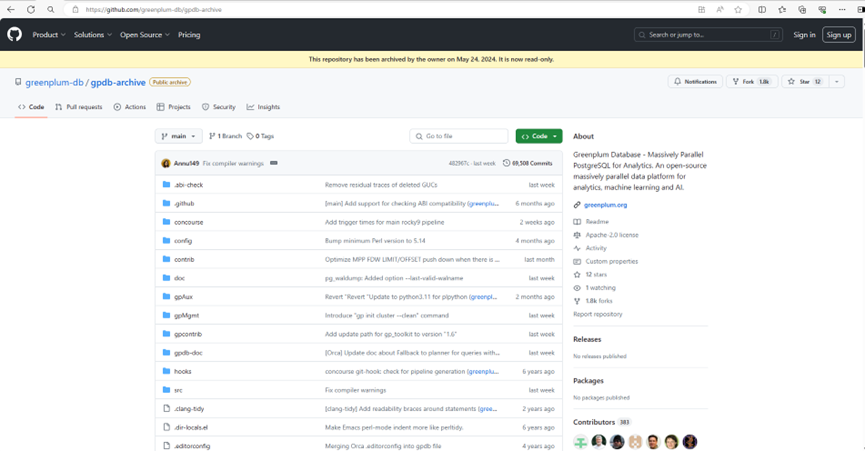Expand commit message ellipsis for Fix compiler warnings

[x=274, y=163]
